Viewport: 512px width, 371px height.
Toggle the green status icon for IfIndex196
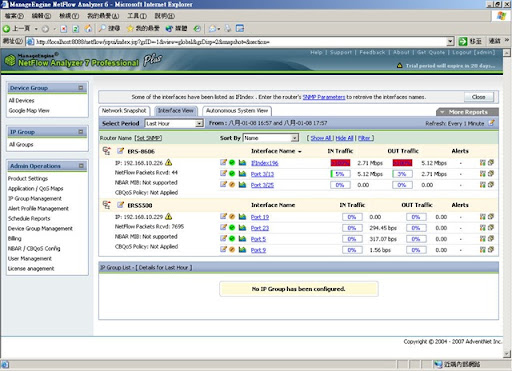tap(232, 162)
